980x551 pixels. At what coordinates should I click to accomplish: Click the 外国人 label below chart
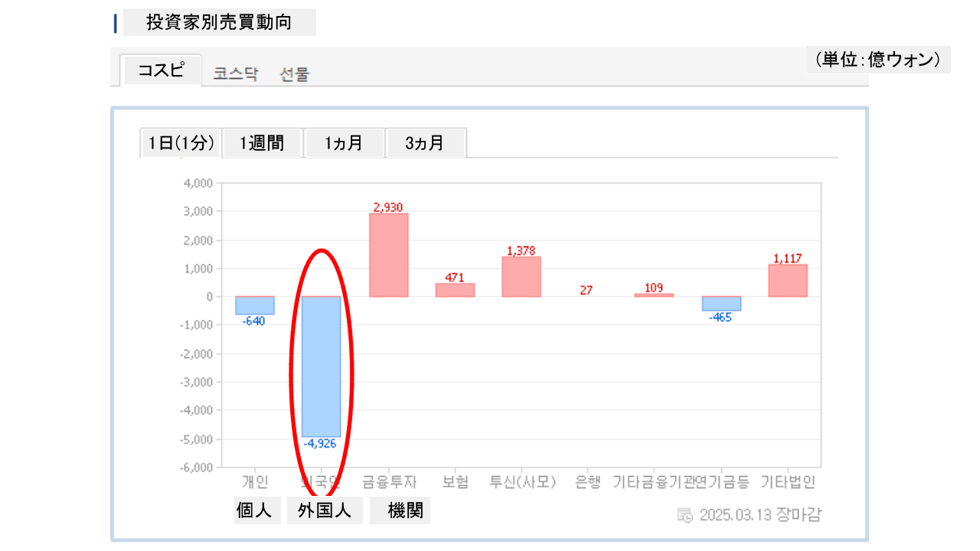pos(325,510)
